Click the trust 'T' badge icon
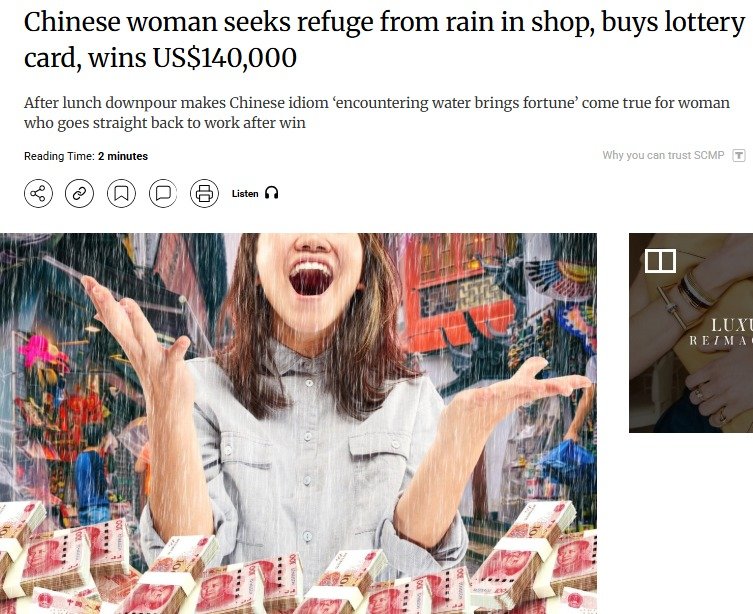This screenshot has height=614, width=753. (739, 156)
